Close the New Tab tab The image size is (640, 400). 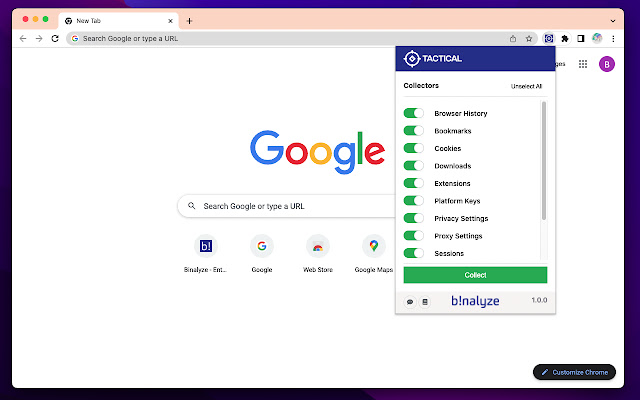pos(171,21)
